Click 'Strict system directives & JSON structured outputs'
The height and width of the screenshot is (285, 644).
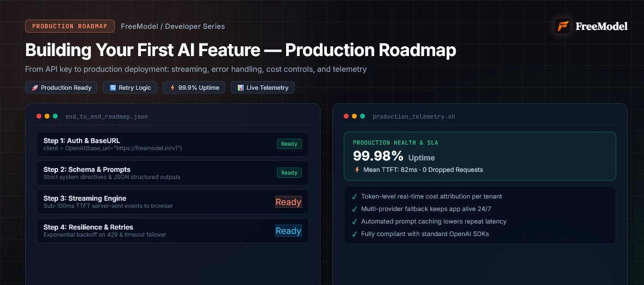(x=112, y=177)
